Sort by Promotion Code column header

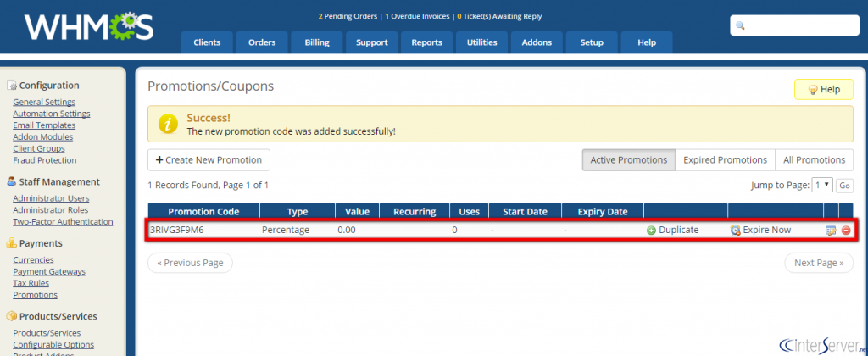pyautogui.click(x=203, y=212)
